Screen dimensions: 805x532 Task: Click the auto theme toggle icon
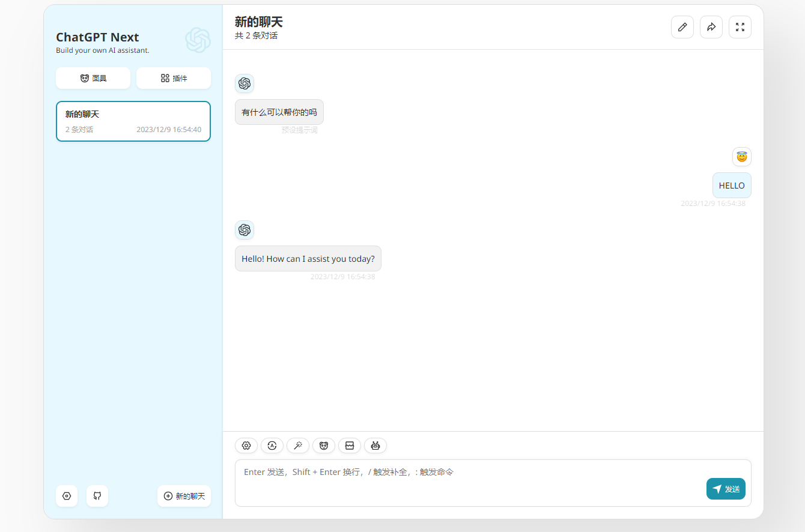(272, 446)
